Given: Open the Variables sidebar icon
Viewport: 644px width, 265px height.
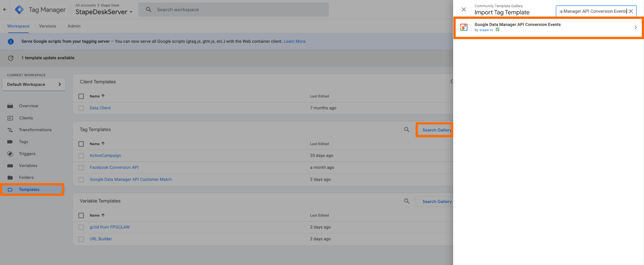Looking at the screenshot, I should point(10,166).
